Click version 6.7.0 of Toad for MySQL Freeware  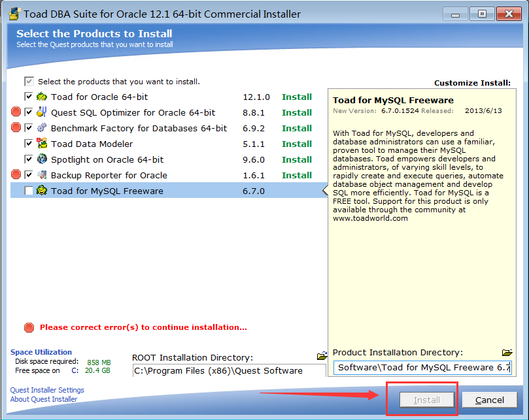tap(254, 191)
